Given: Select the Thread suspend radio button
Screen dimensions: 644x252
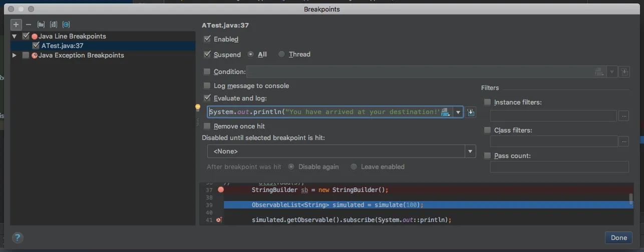Looking at the screenshot, I should click(x=282, y=54).
